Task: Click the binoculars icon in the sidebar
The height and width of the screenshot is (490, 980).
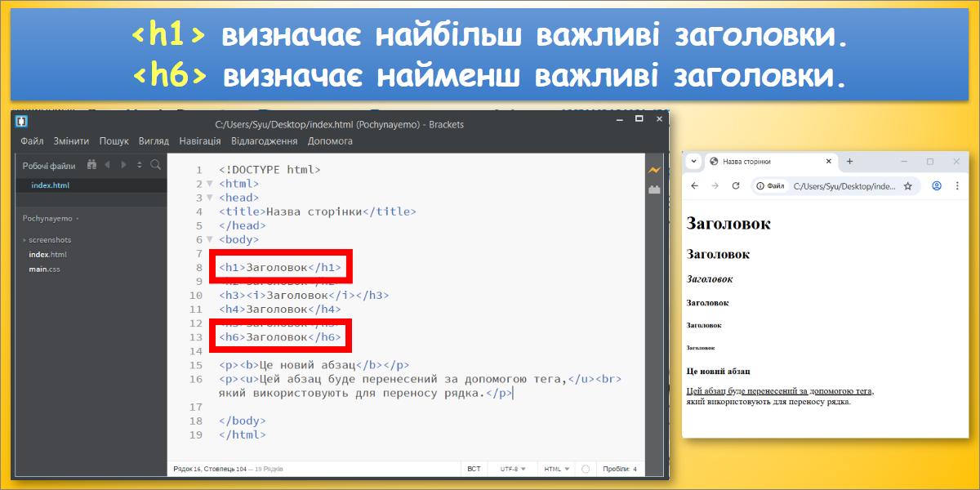Action: tap(91, 165)
